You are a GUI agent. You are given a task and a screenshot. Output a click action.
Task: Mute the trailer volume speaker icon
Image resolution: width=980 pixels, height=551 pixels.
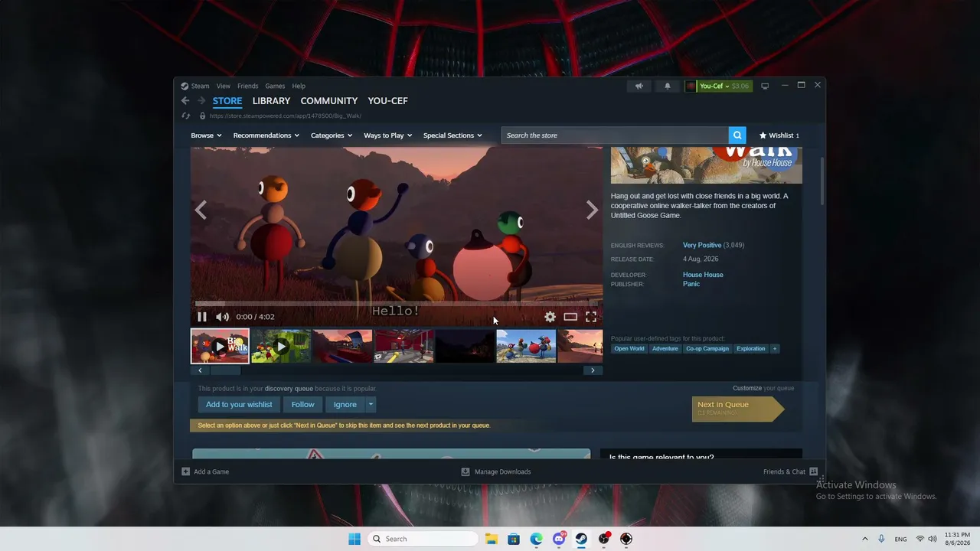[x=222, y=317]
